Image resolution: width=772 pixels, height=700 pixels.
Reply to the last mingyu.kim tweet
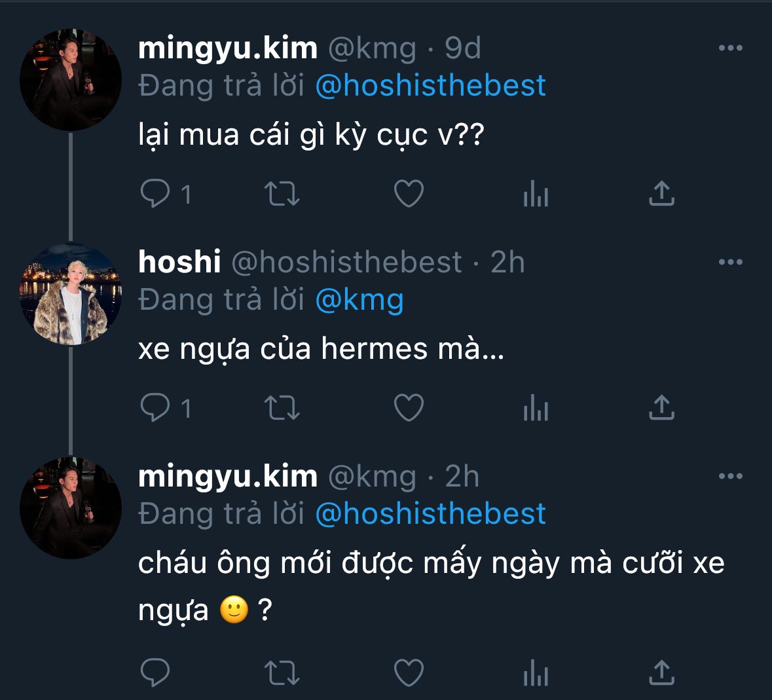[x=156, y=672]
